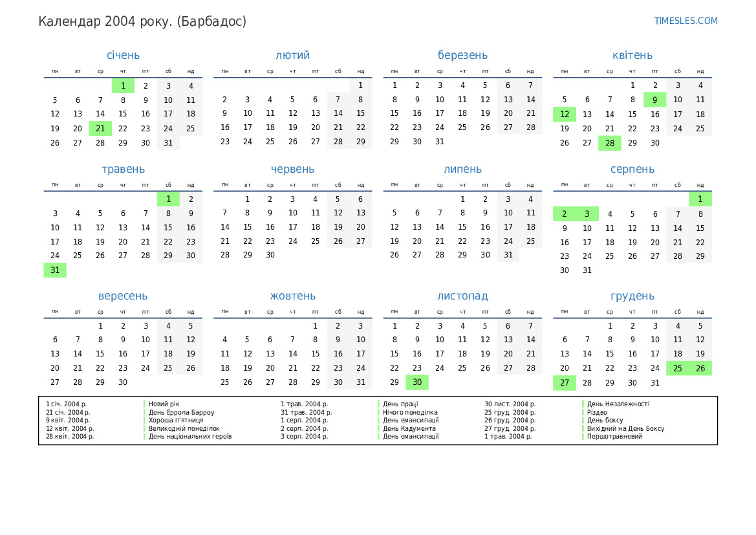Click highlighted May 1 holiday cell

coord(168,199)
